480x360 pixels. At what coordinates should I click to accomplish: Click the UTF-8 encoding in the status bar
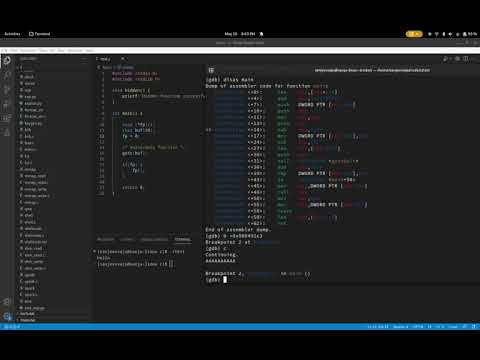click(x=418, y=327)
